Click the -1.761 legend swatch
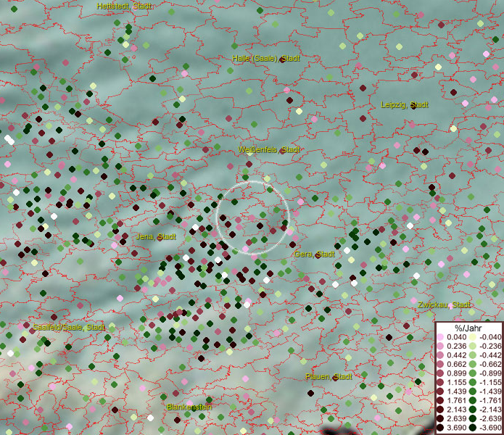Viewport: 504px width, 435px height. tap(473, 401)
